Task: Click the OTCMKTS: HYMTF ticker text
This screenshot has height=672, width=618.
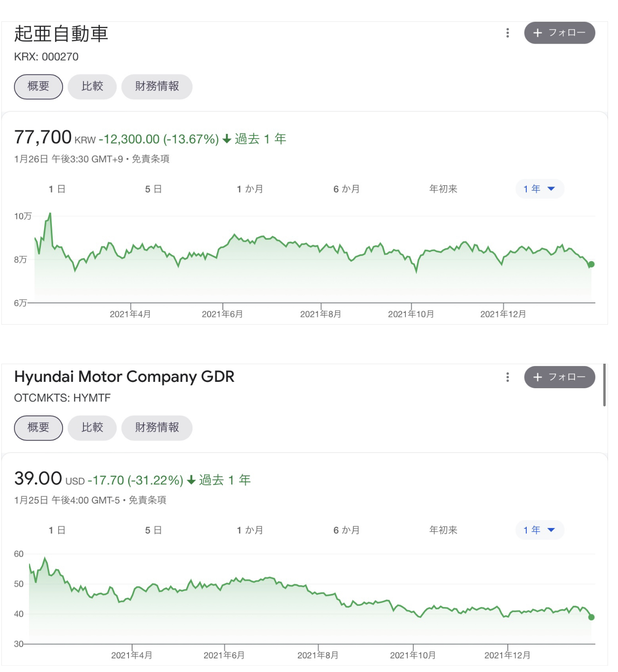Action: pyautogui.click(x=62, y=398)
